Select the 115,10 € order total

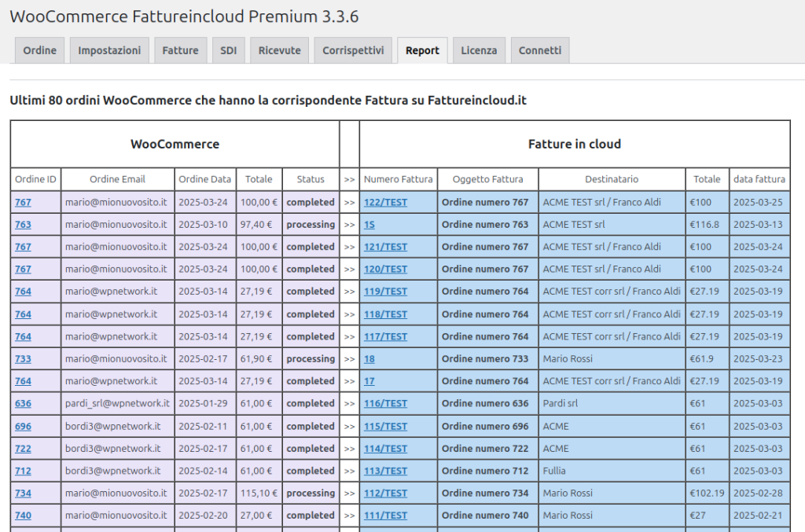[x=259, y=493]
